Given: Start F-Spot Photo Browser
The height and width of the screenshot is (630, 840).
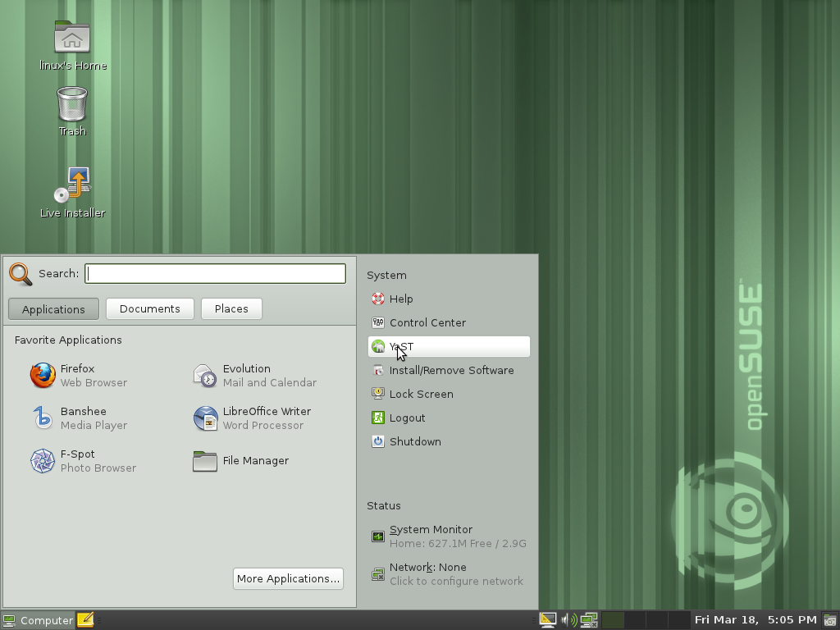Looking at the screenshot, I should [78, 460].
